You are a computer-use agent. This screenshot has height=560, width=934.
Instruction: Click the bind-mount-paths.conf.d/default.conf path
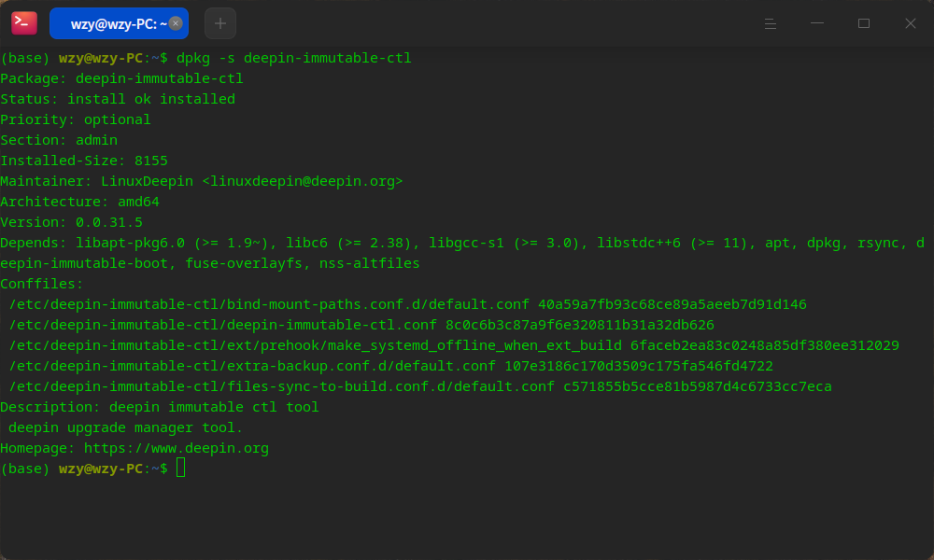click(x=269, y=304)
